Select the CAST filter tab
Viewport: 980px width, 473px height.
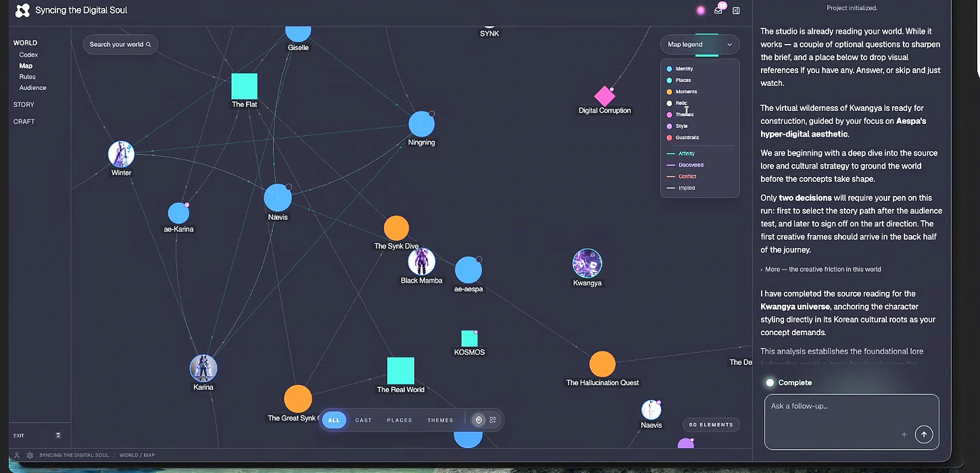[363, 420]
